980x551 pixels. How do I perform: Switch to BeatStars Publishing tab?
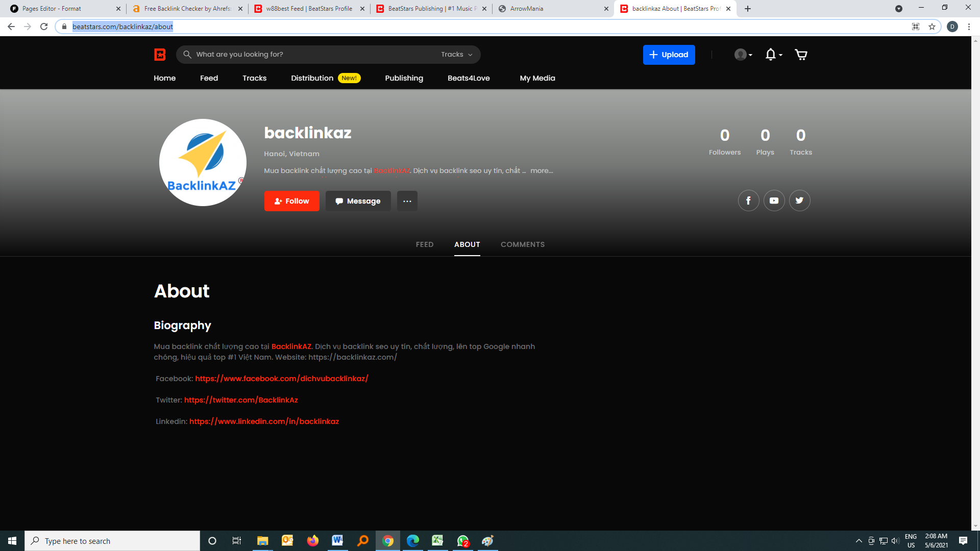click(x=430, y=9)
